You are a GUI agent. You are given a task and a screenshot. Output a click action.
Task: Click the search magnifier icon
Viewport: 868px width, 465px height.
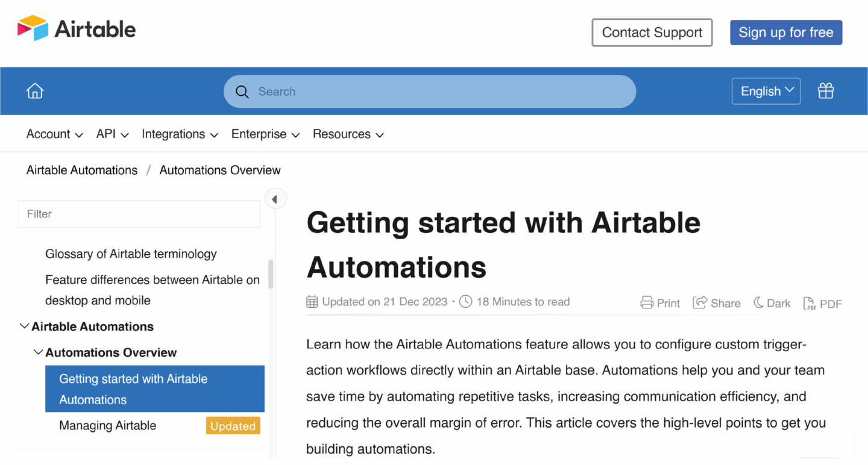click(242, 92)
